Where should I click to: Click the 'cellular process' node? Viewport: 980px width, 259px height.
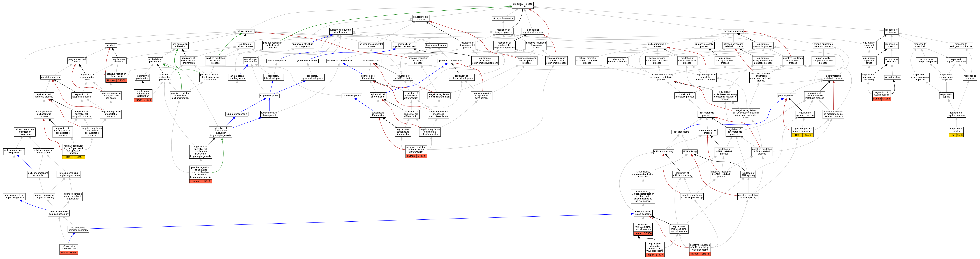pos(245,31)
